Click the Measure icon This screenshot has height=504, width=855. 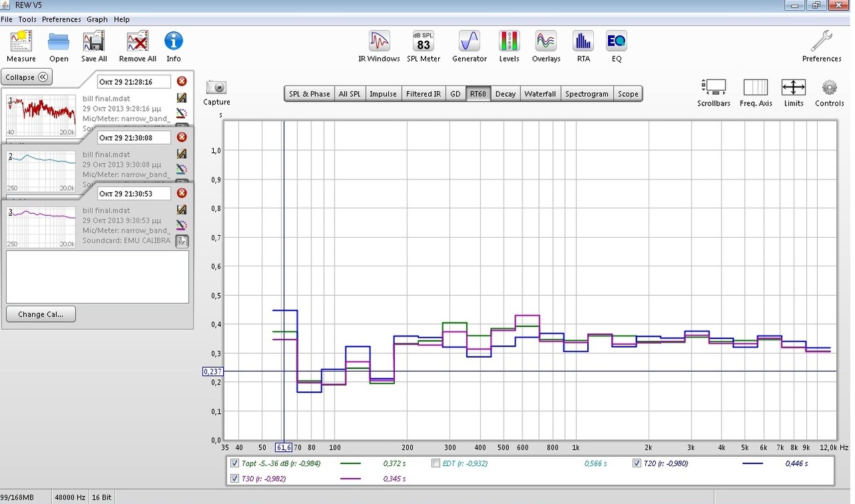[x=21, y=42]
